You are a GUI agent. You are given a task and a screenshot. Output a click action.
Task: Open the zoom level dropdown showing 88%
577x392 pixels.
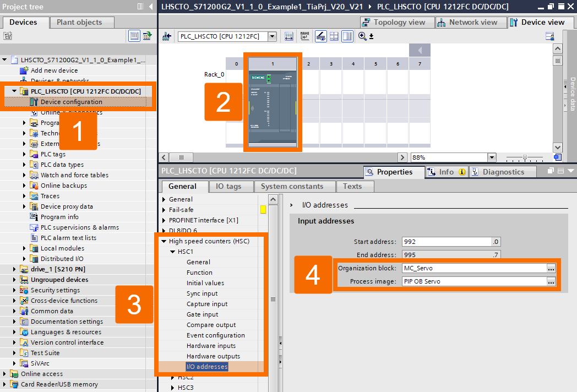coord(492,157)
